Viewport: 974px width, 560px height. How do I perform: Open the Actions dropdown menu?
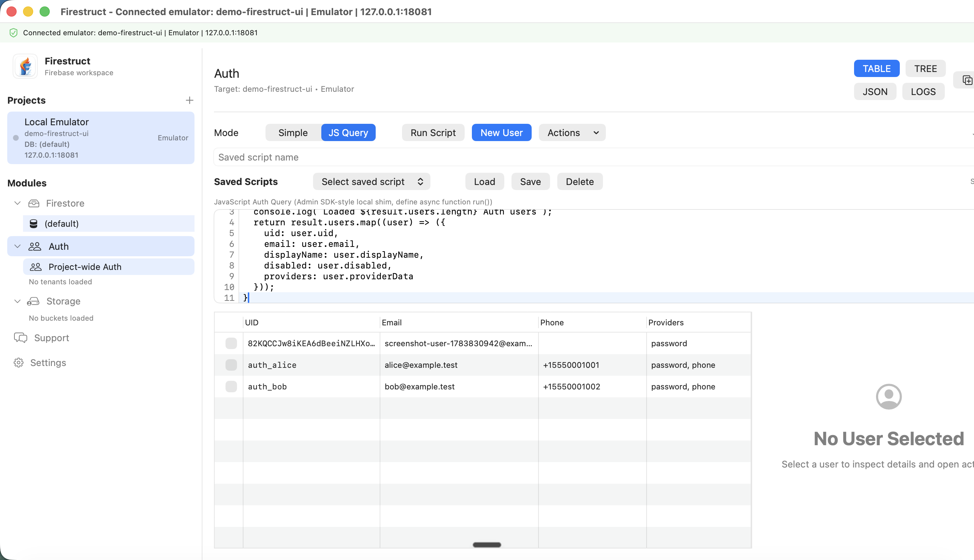click(x=572, y=133)
